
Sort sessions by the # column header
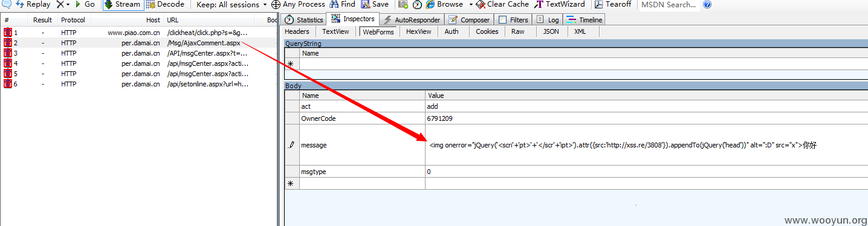(13, 20)
